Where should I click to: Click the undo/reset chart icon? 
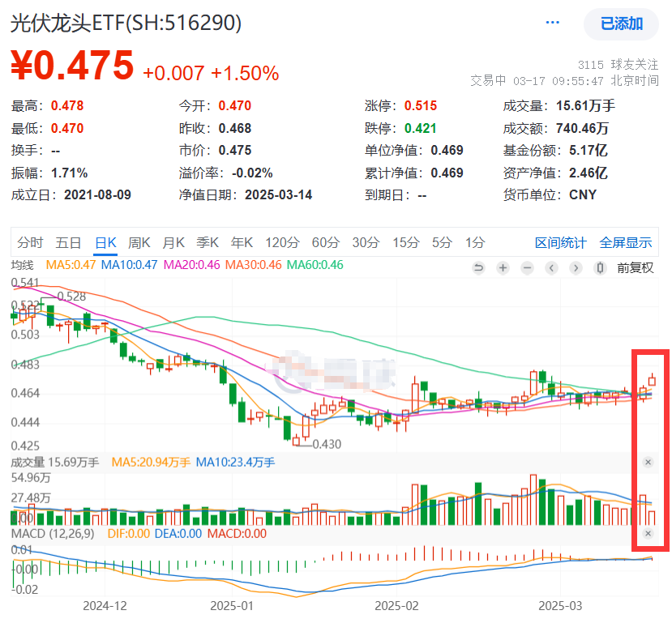click(x=478, y=267)
